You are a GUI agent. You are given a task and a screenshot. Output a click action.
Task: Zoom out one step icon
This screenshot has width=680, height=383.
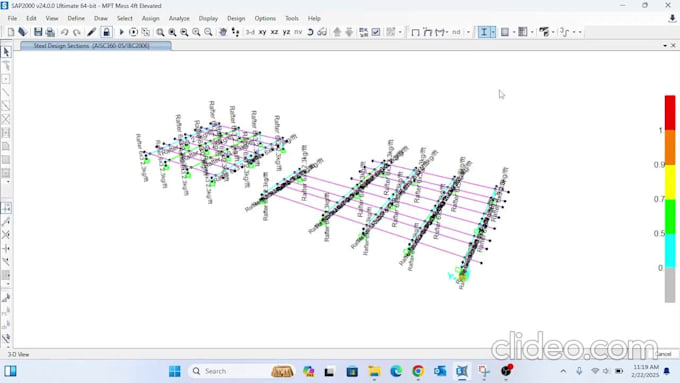[x=208, y=32]
